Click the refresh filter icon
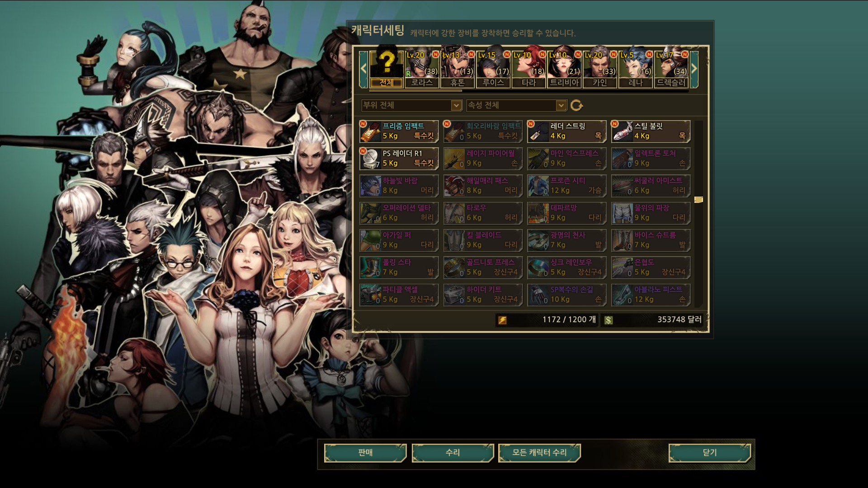This screenshot has height=488, width=868. click(576, 105)
